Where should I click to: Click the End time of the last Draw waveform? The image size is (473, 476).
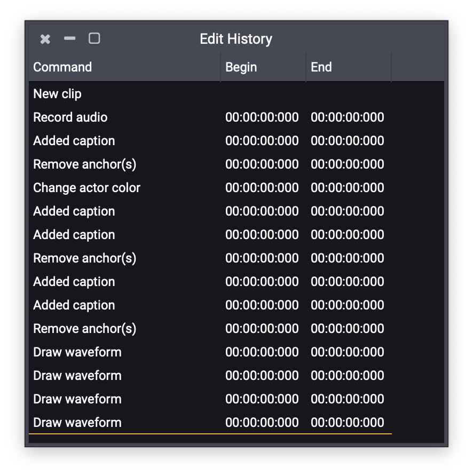(x=347, y=423)
